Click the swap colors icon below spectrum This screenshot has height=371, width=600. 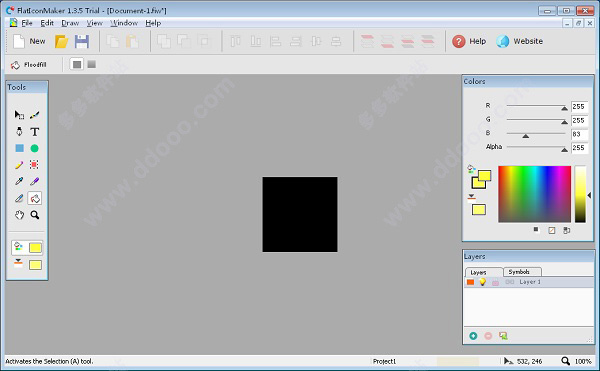tap(567, 230)
